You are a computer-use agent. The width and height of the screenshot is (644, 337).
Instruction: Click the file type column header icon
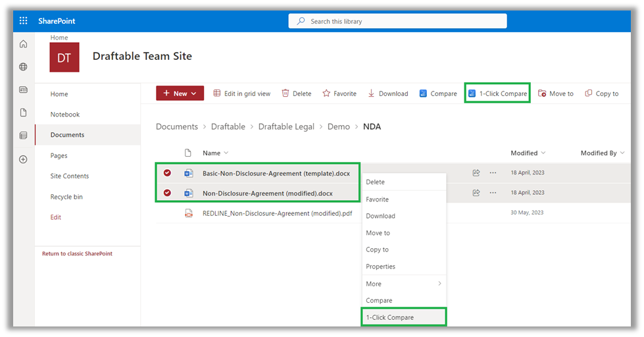188,153
